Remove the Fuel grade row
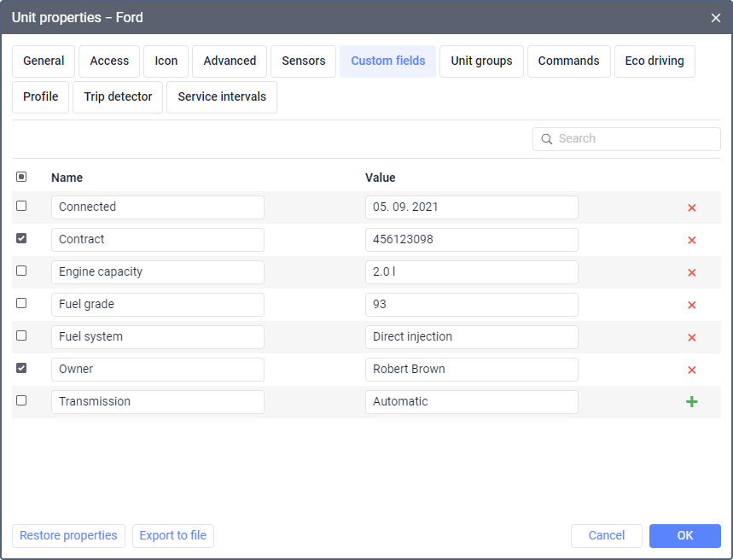The height and width of the screenshot is (560, 733). 691,305
